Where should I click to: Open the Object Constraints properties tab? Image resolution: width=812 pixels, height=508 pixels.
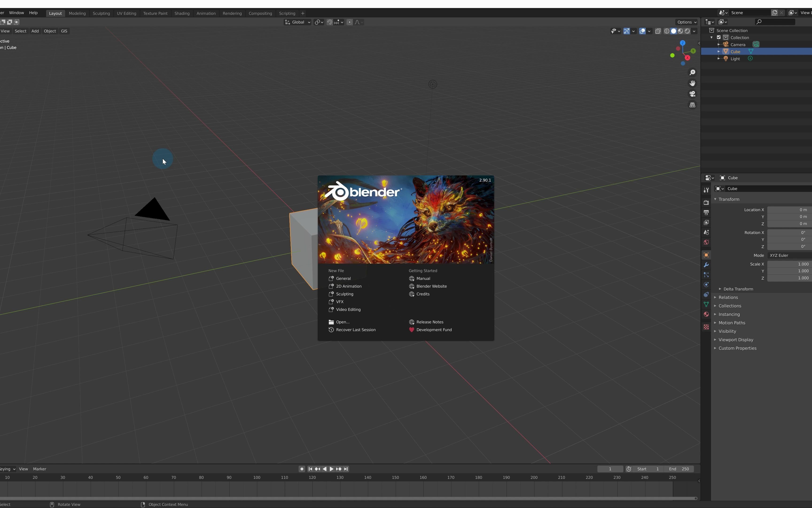click(706, 295)
